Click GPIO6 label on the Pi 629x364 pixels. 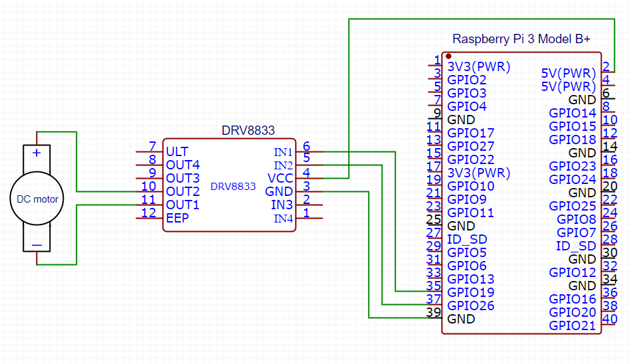coord(466,266)
